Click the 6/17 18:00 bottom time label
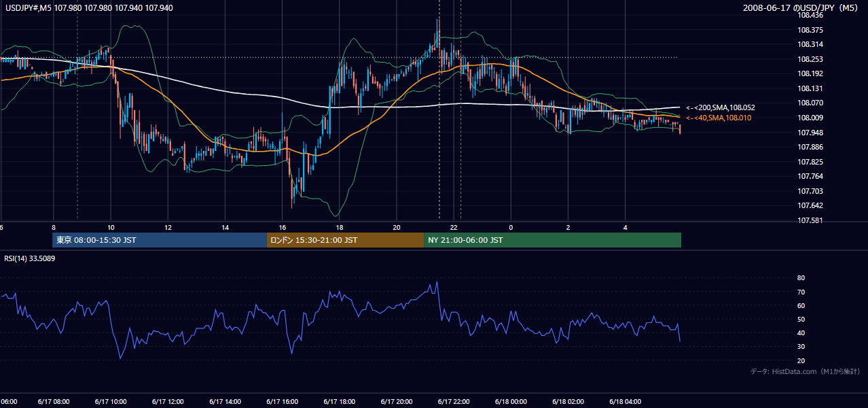The image size is (868, 408). click(339, 401)
